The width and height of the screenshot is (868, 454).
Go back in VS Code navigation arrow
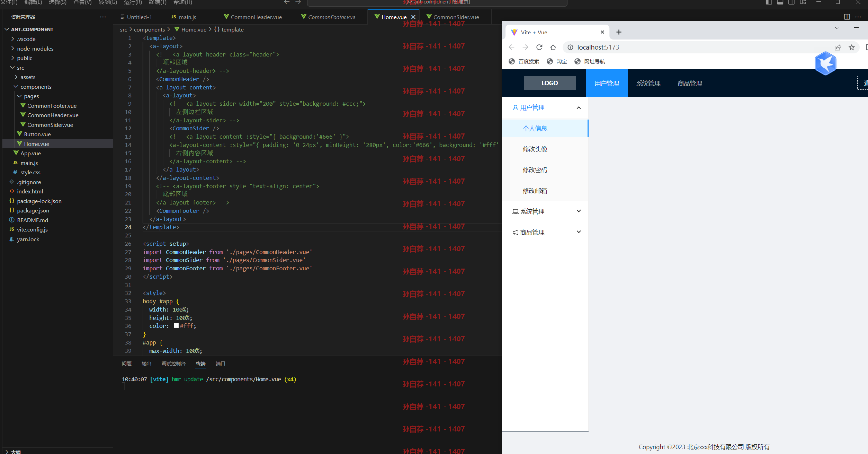(x=287, y=2)
